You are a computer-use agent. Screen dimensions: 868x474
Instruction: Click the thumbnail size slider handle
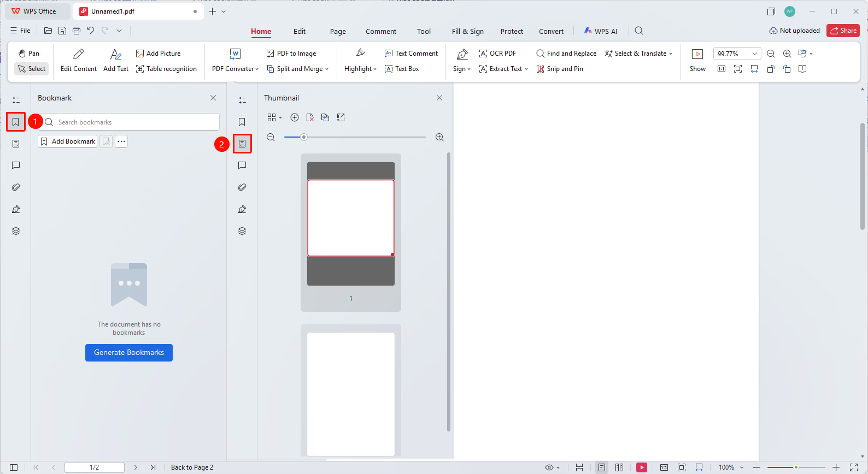tap(304, 137)
